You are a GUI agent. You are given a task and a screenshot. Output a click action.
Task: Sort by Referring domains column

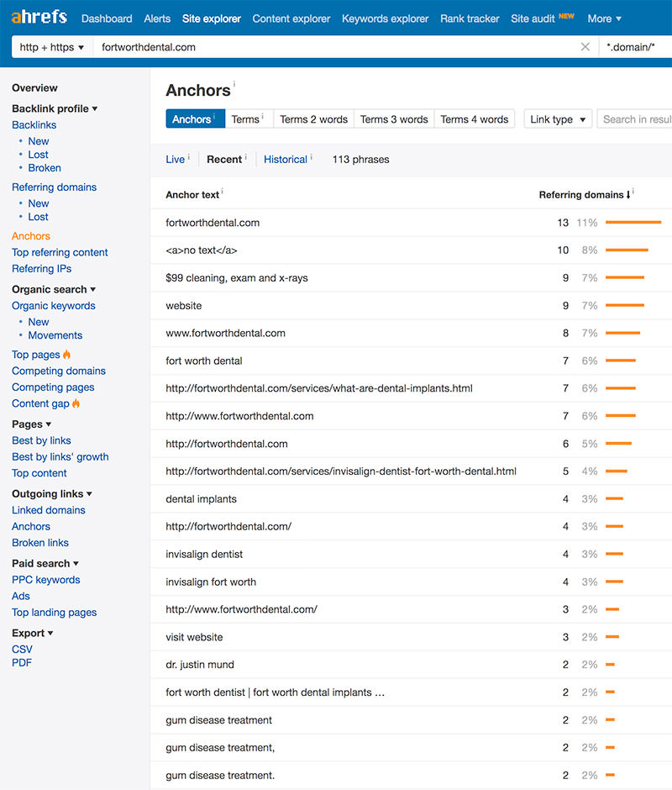[585, 195]
